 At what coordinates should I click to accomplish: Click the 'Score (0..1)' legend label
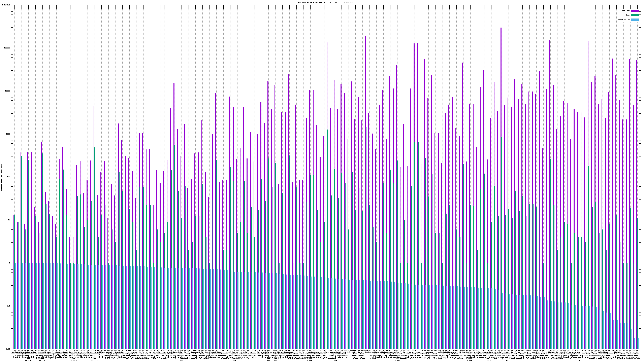tap(624, 20)
